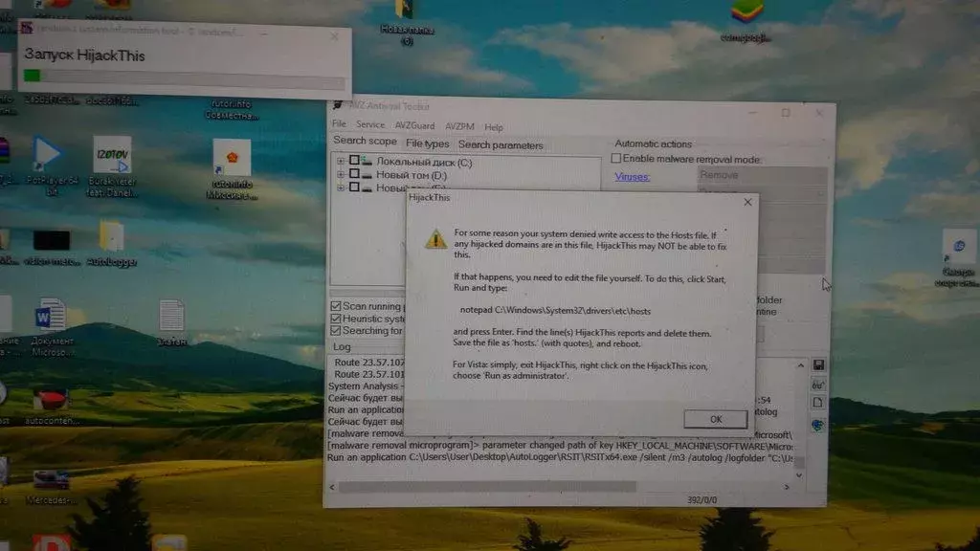Click the log scroll-right arrow
980x551 pixels.
pos(787,487)
